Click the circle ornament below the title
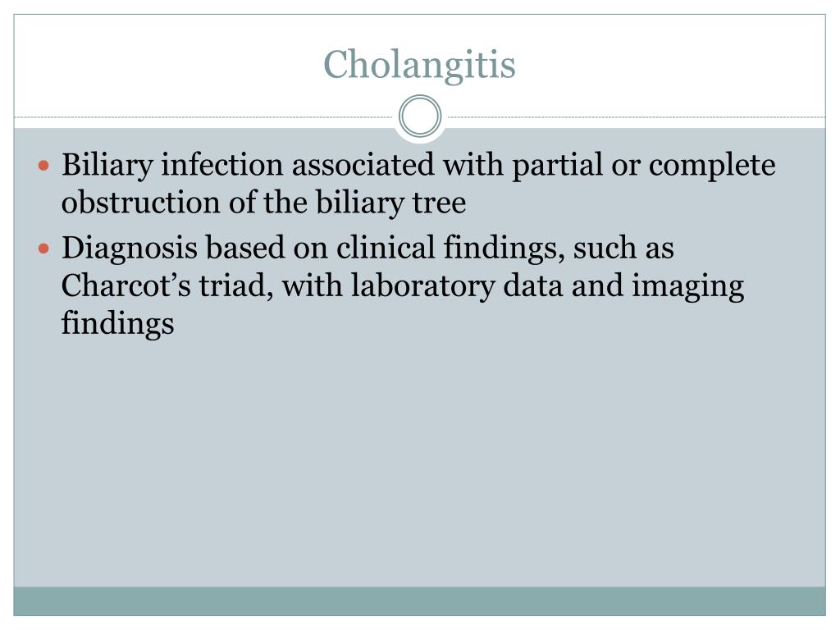840x630 pixels. [x=420, y=116]
